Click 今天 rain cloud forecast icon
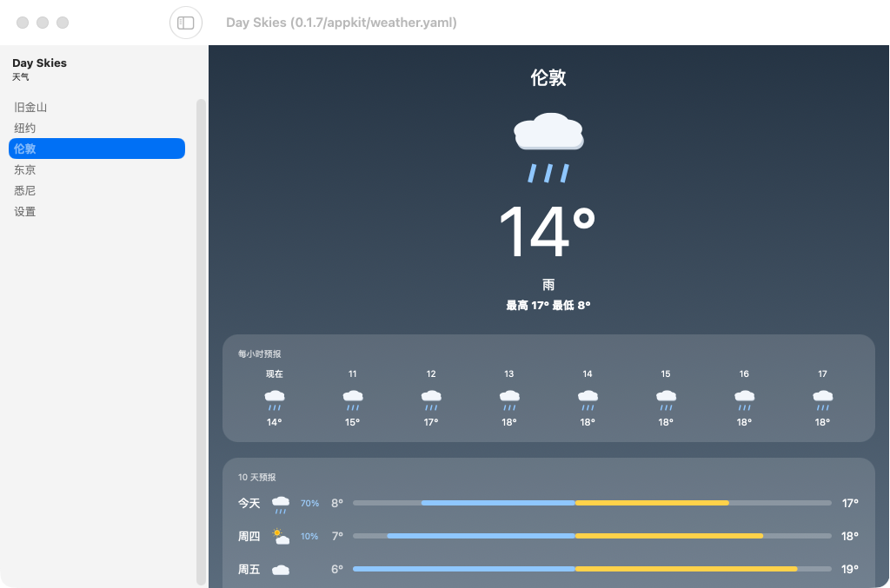 click(281, 504)
